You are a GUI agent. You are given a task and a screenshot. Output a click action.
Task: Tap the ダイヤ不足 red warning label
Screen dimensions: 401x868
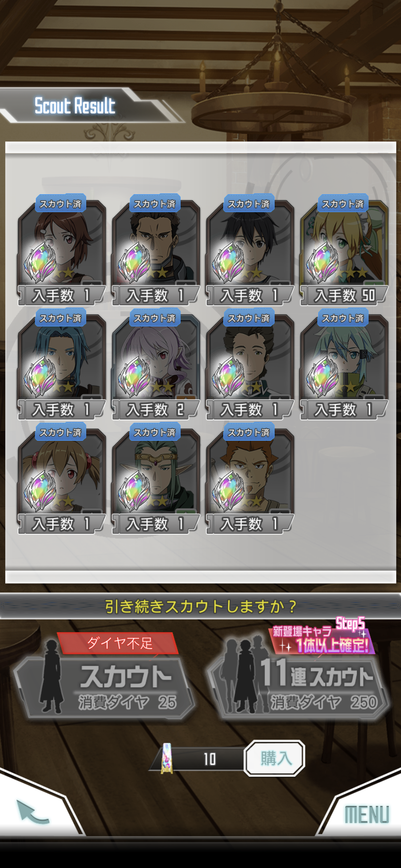(118, 643)
